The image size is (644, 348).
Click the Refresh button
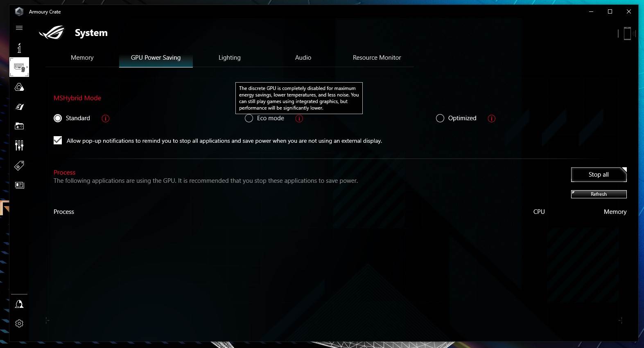599,194
